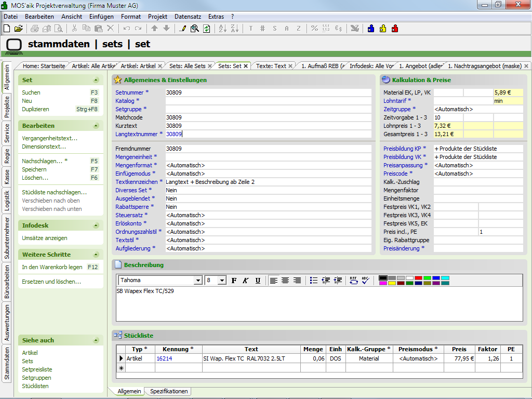Image resolution: width=532 pixels, height=399 pixels.
Task: Pick the red color swatch
Action: click(418, 278)
